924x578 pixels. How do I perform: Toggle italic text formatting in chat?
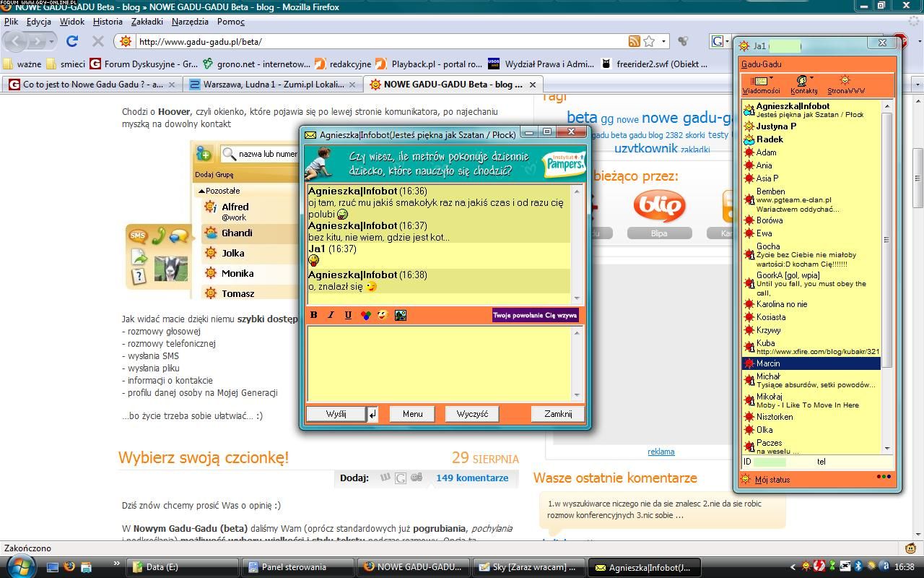(331, 315)
